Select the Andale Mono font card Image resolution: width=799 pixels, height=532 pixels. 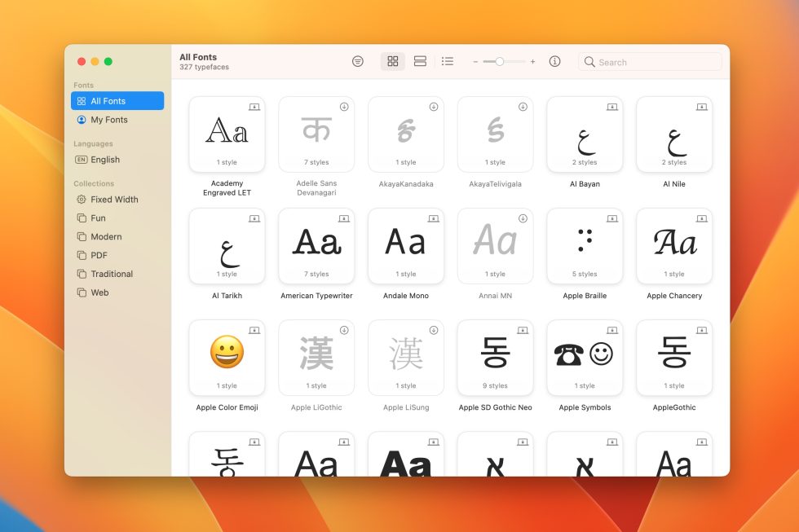tap(406, 246)
